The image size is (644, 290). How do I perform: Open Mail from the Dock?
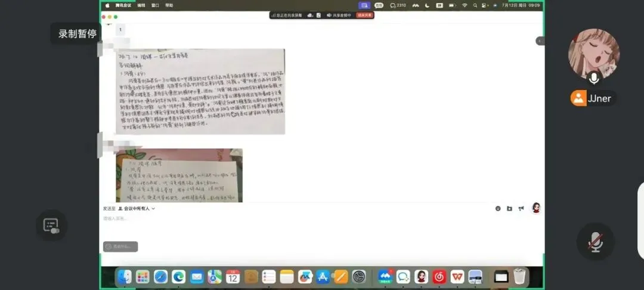point(197,277)
